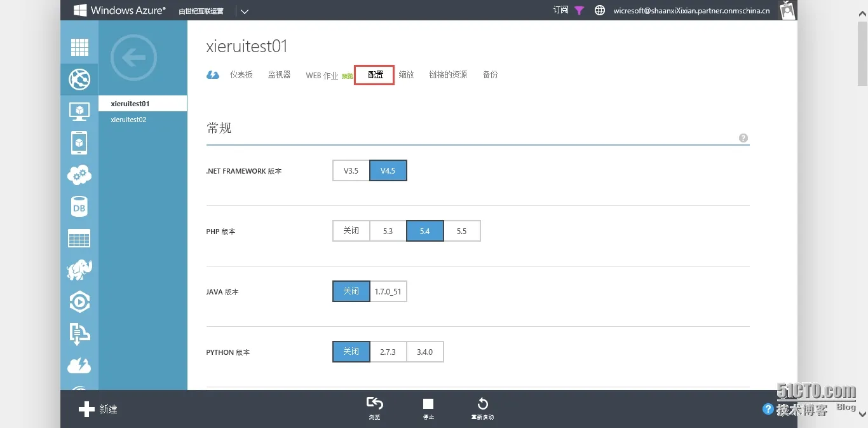The image size is (868, 428).
Task: Click the 常规 section heading
Action: click(x=219, y=128)
